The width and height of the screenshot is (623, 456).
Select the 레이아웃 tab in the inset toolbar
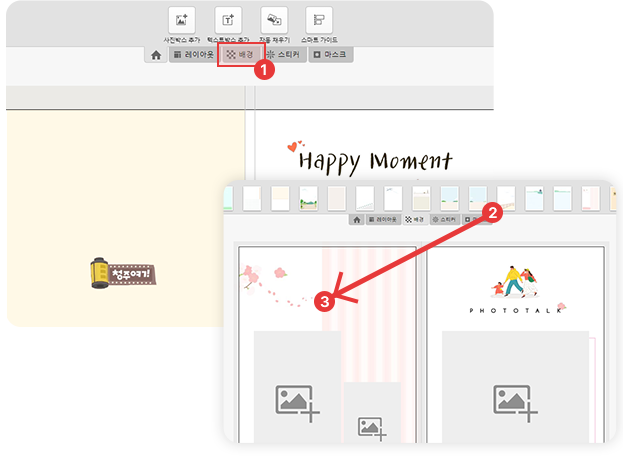tap(382, 218)
